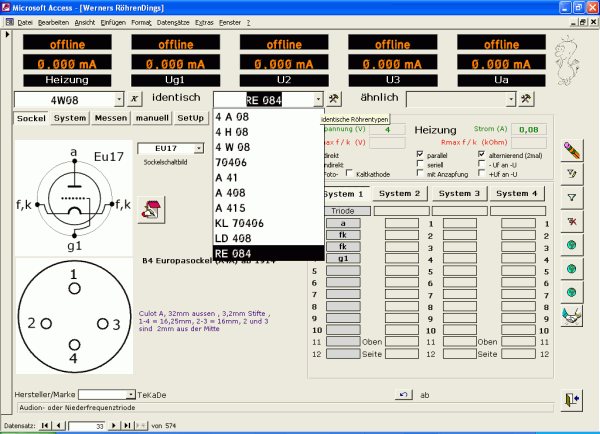Select '70406' in the dropdown list

[268, 162]
